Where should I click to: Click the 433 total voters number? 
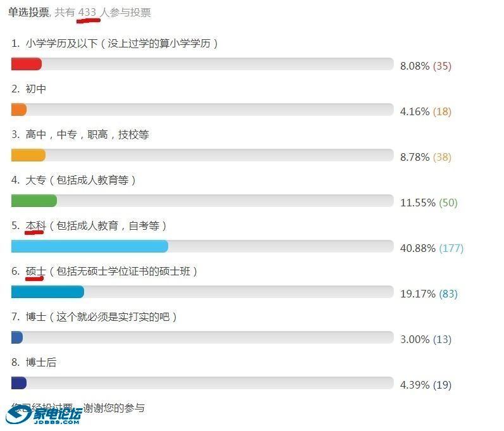(x=87, y=13)
